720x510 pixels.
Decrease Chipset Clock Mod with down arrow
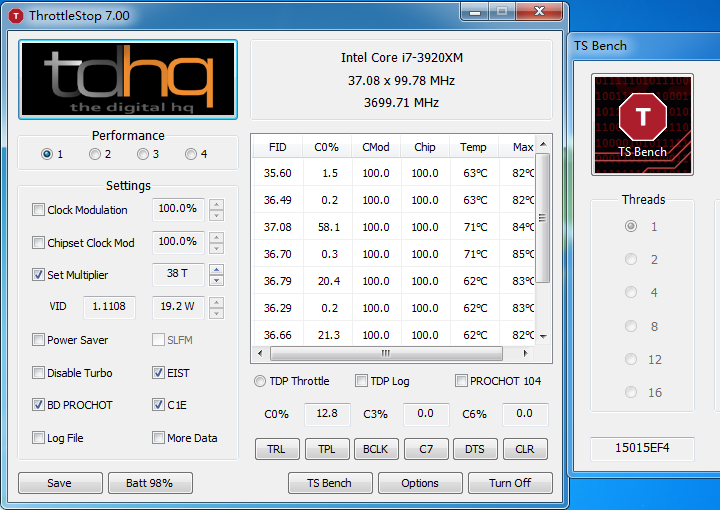pyautogui.click(x=216, y=248)
